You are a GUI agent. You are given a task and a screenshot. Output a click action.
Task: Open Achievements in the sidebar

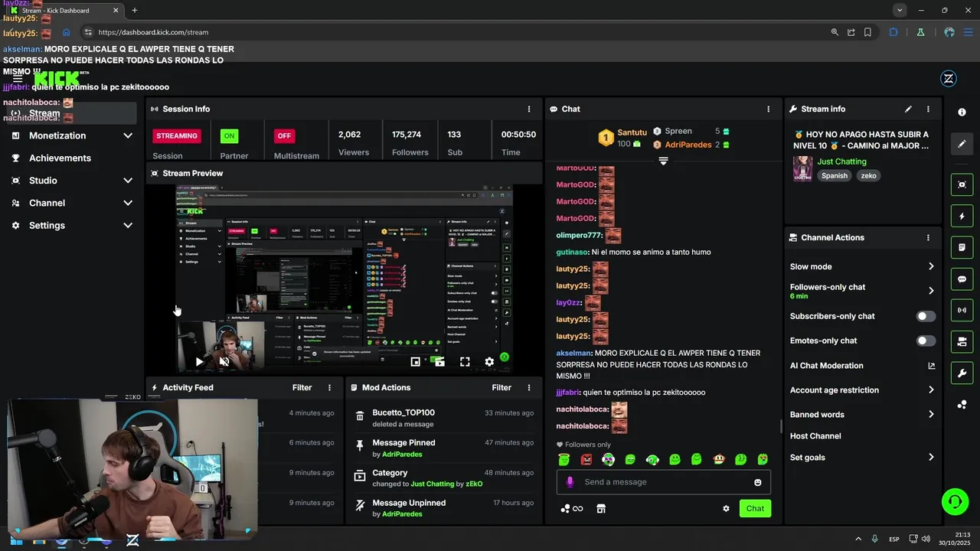click(x=60, y=158)
